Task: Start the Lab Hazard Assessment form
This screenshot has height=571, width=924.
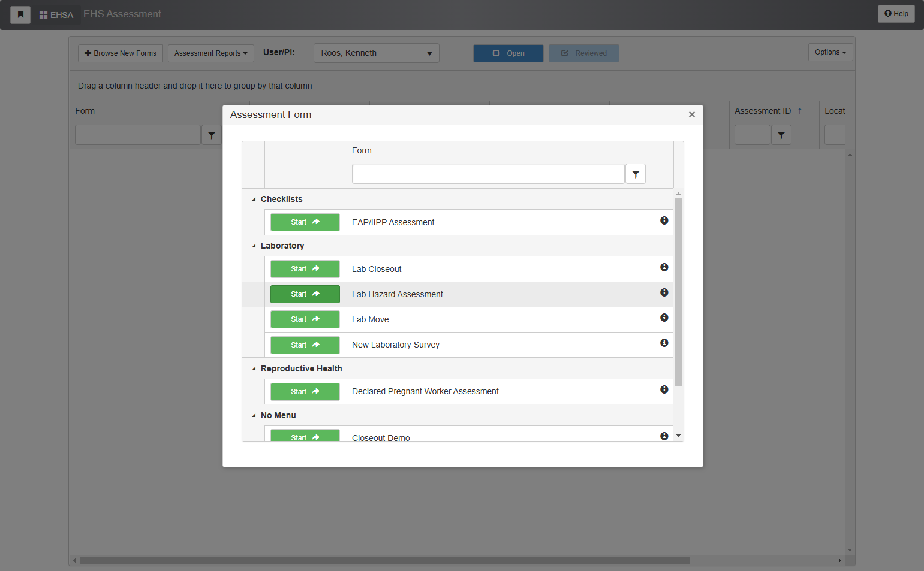Action: coord(305,294)
